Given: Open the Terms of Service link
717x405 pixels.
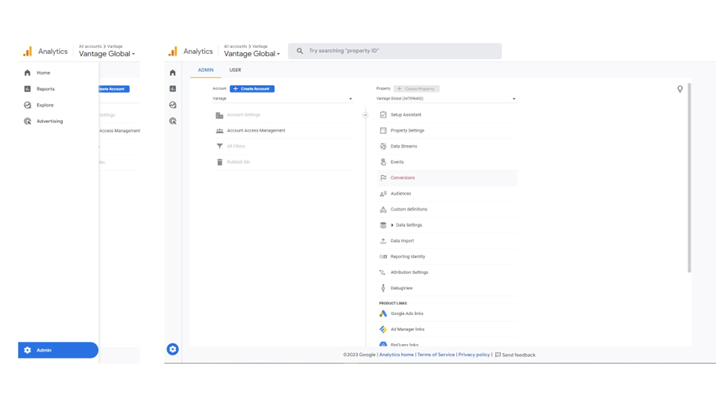Looking at the screenshot, I should [x=436, y=354].
